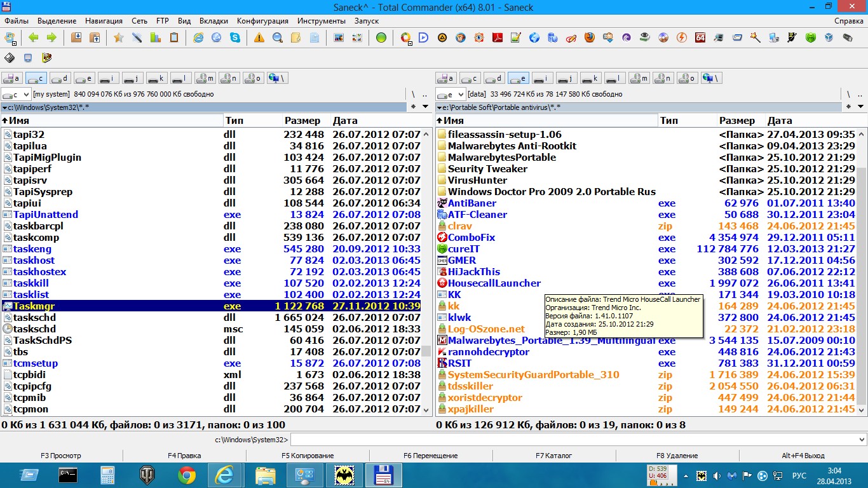Click the box with down arrow toolbar icon
This screenshot has height=488, width=868.
click(x=76, y=37)
